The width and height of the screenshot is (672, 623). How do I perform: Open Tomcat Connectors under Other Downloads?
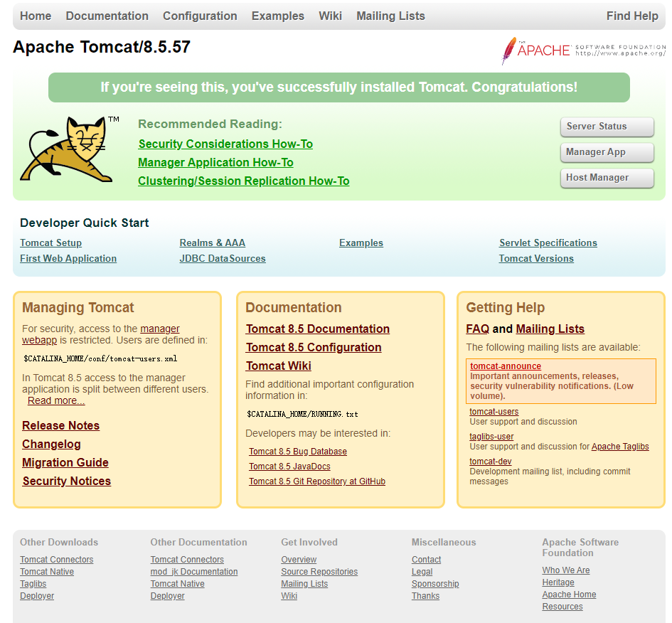[x=57, y=560]
